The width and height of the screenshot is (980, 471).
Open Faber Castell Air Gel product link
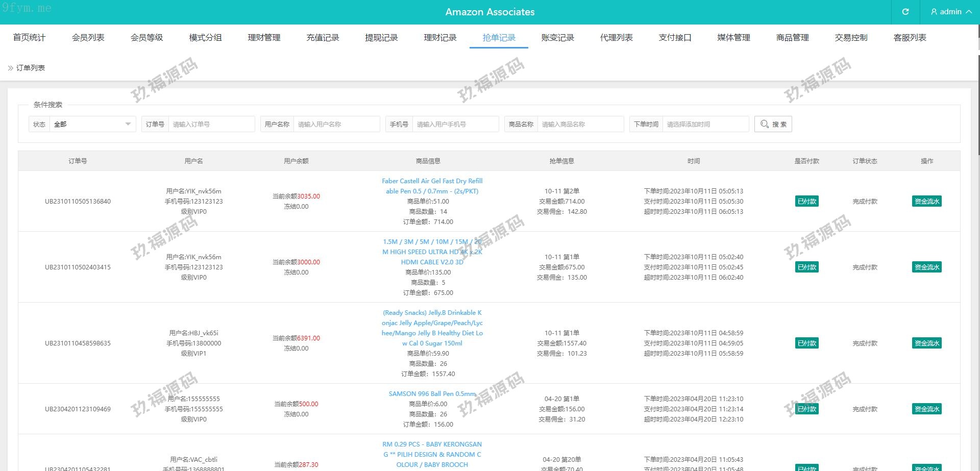pos(432,186)
